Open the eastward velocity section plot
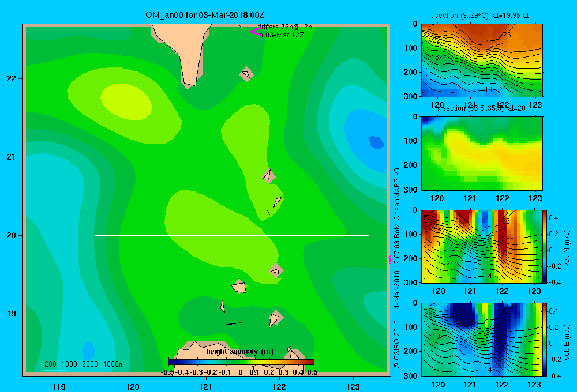Viewport: 577px width, 392px height. point(482,339)
